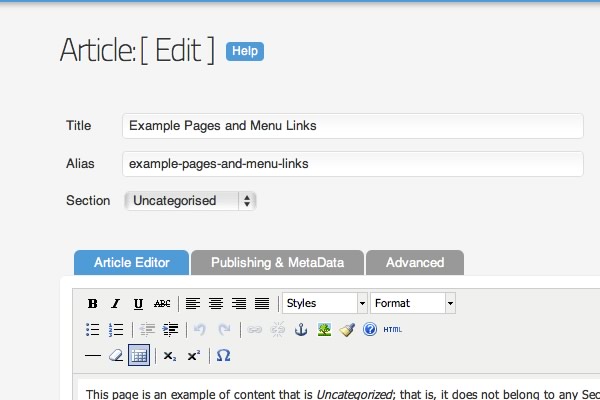
Task: Click into the Alias text field
Action: coord(352,164)
